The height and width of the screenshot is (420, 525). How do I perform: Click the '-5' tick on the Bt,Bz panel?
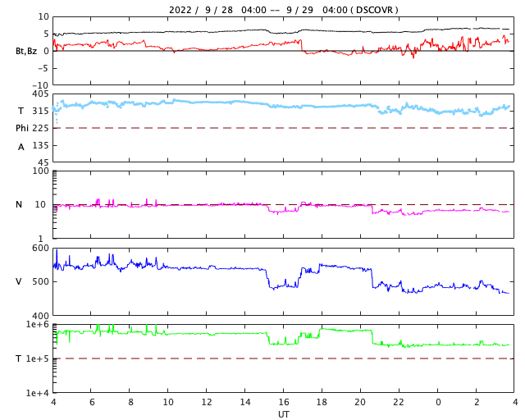pos(43,68)
